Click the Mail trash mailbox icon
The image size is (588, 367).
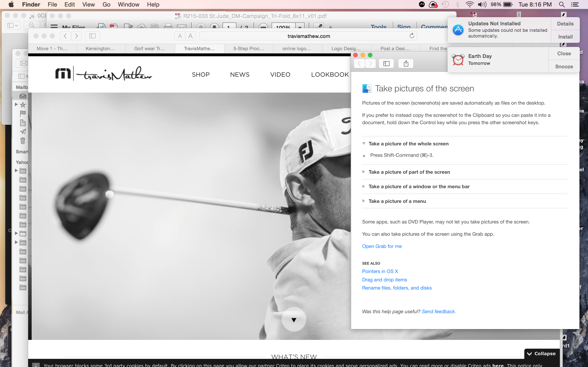click(x=23, y=140)
